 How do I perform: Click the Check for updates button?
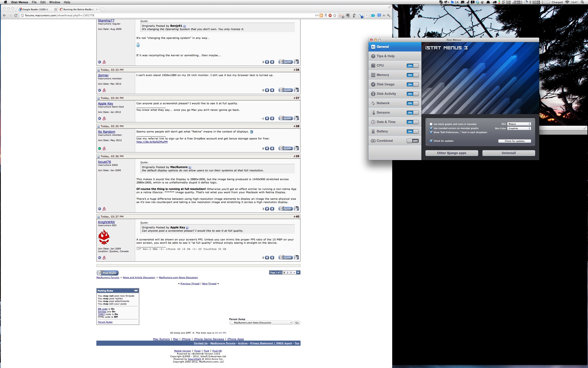pyautogui.click(x=515, y=141)
